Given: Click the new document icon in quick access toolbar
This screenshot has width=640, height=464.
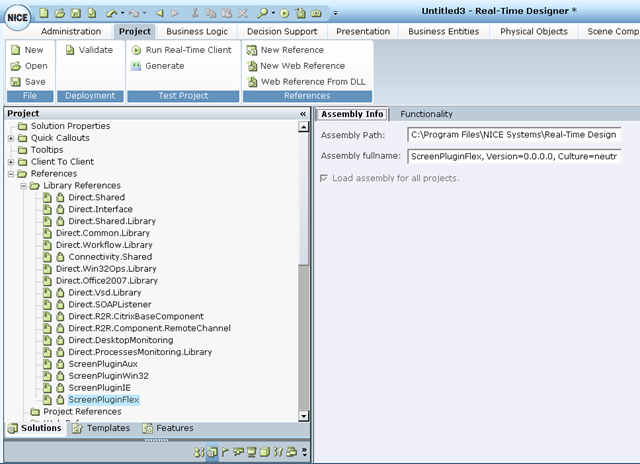Looking at the screenshot, I should 44,13.
